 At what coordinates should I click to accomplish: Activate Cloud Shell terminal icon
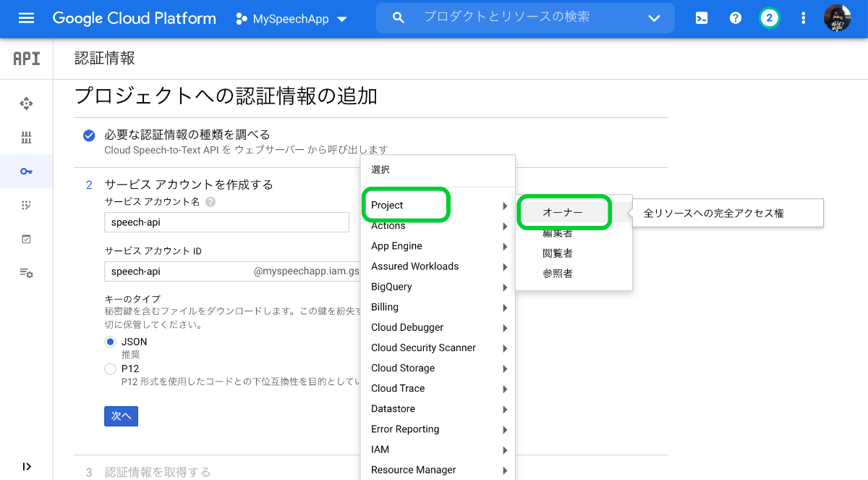(x=701, y=18)
